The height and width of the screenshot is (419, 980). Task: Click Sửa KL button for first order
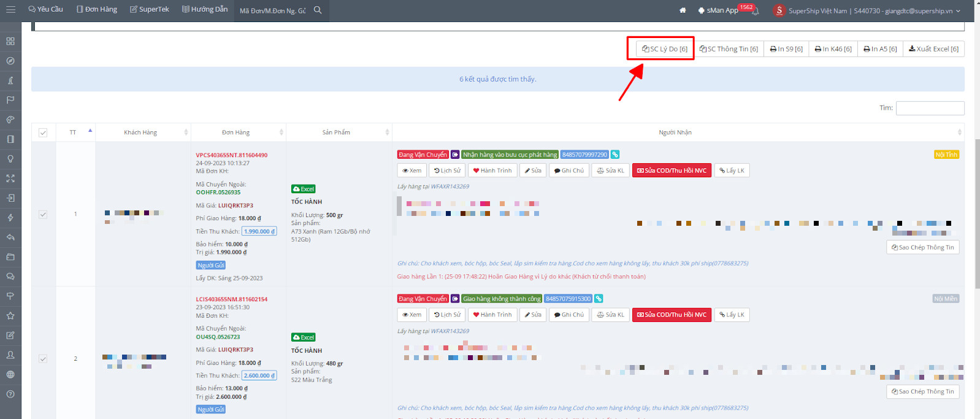(610, 171)
